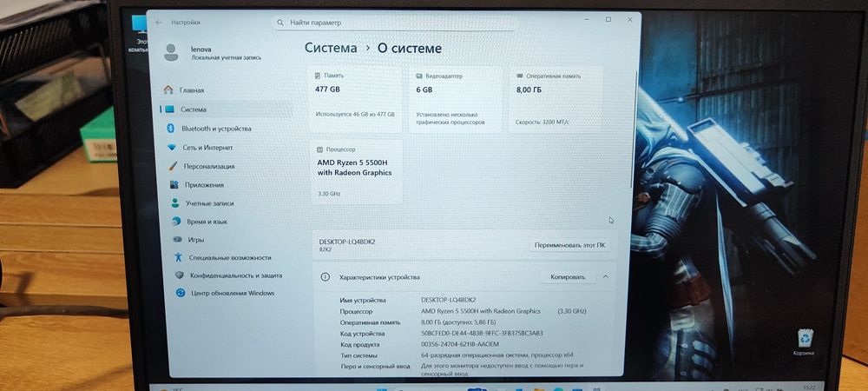Open the Оперативная память 8,00 ГБ card
Image resolution: width=868 pixels, height=391 pixels.
click(x=556, y=98)
